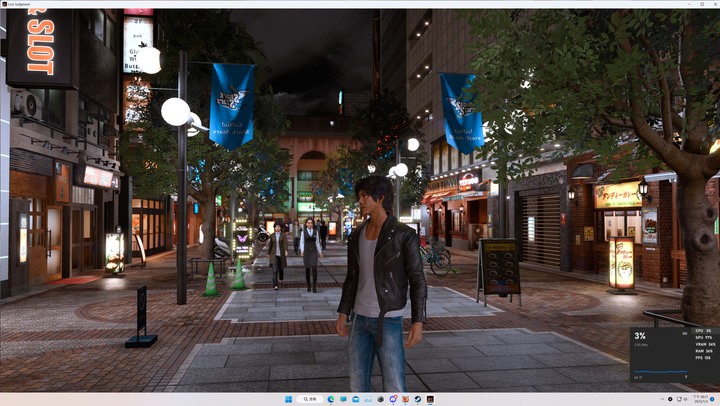Open the network display tray icon
The image size is (720, 406).
[x=679, y=399]
